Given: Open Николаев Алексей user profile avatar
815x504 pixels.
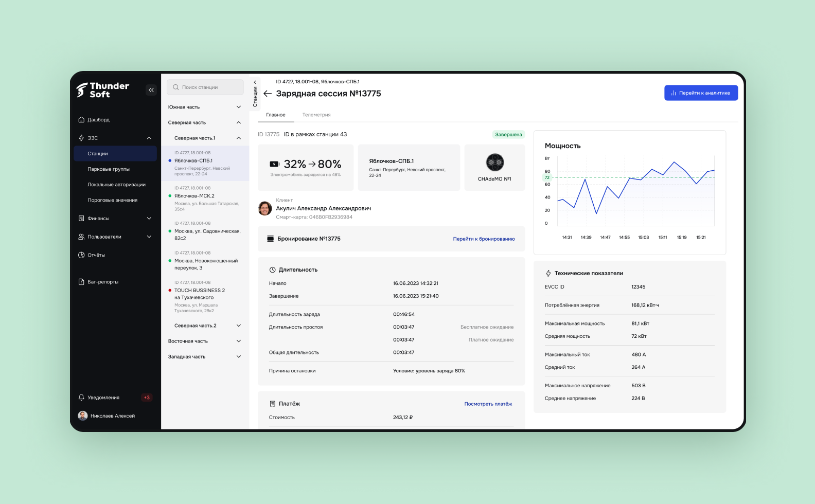Looking at the screenshot, I should point(82,416).
